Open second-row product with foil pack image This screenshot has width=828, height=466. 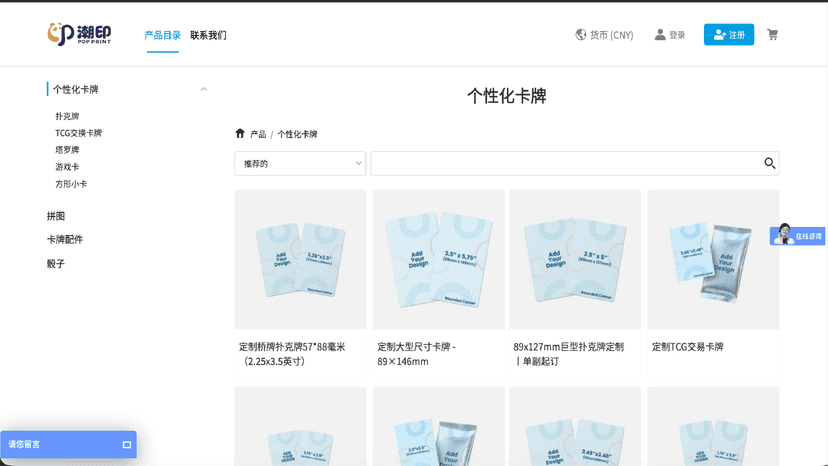[x=439, y=426]
